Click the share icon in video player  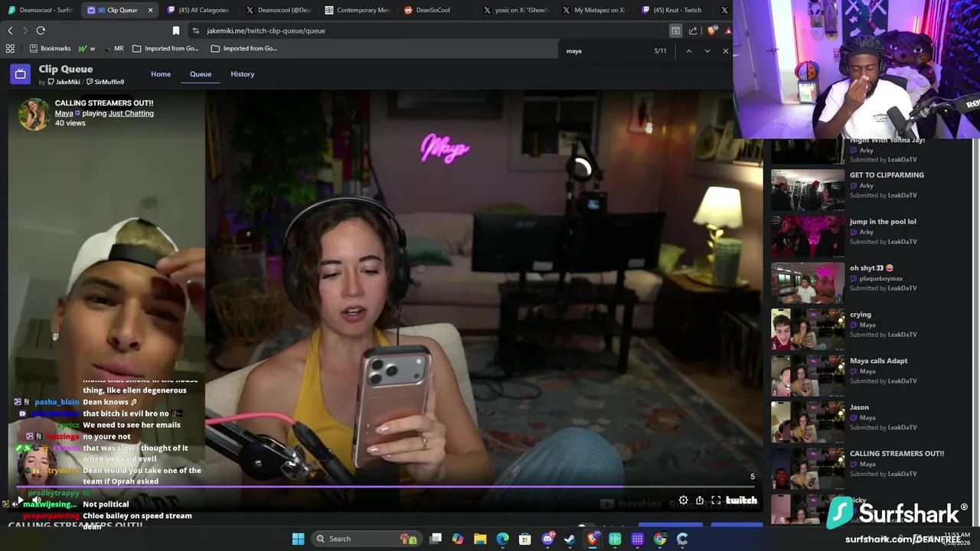(700, 500)
